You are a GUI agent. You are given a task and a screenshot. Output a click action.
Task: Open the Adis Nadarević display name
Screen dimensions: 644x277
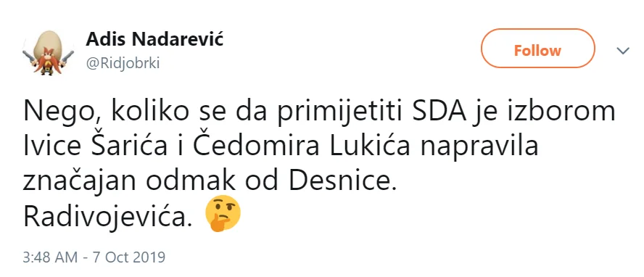pyautogui.click(x=154, y=40)
